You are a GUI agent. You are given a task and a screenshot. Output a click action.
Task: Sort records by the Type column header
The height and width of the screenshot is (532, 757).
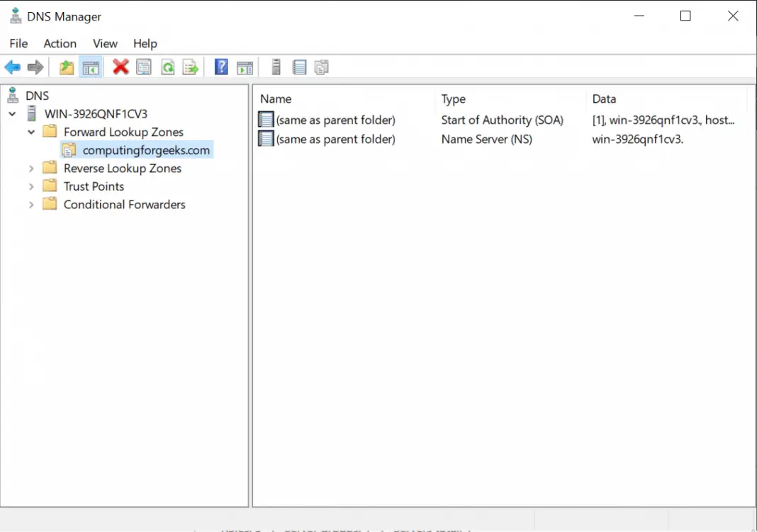click(453, 98)
